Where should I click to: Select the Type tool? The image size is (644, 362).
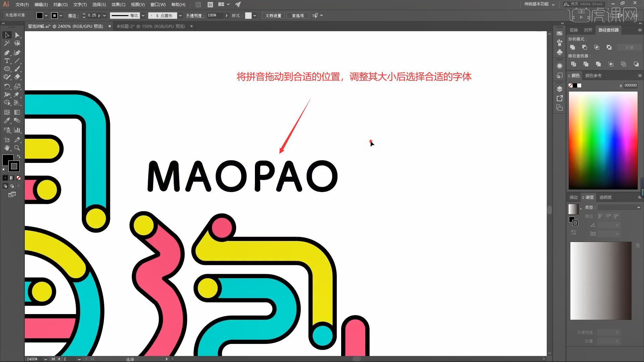coord(7,61)
